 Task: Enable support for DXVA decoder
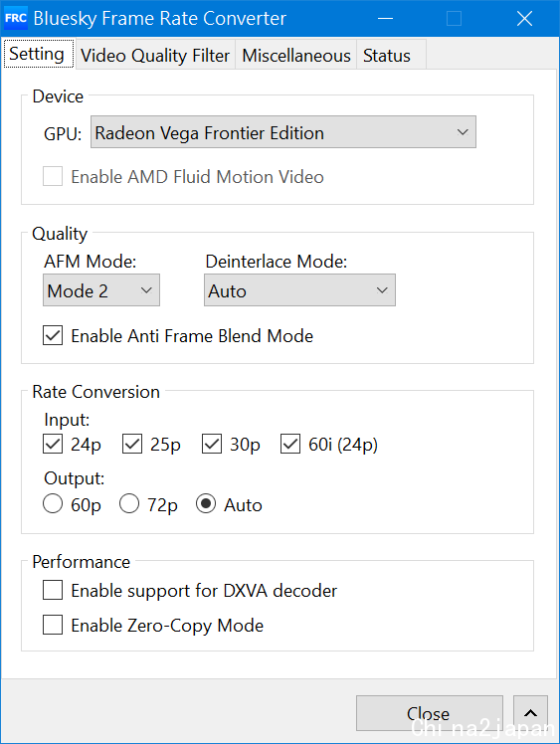click(53, 590)
